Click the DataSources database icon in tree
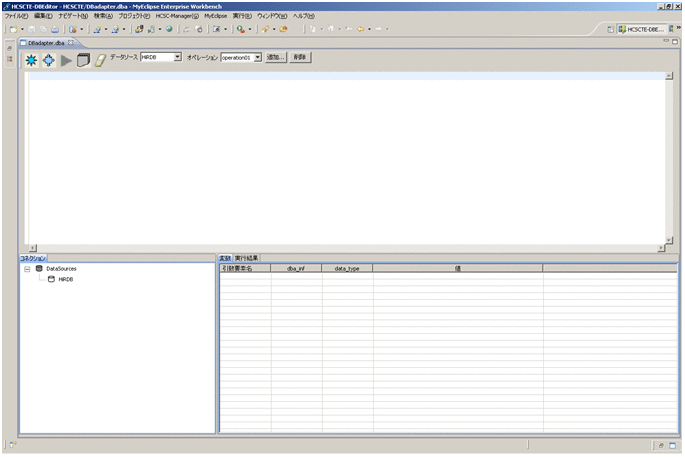685x457 pixels. click(x=39, y=268)
